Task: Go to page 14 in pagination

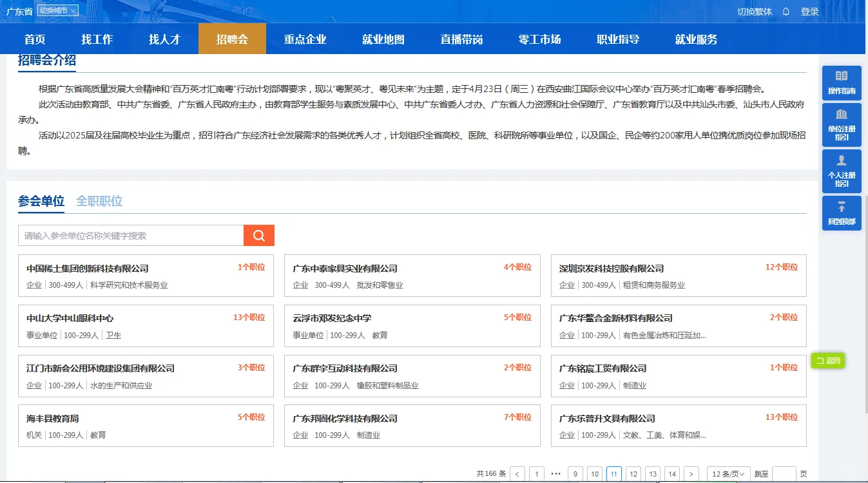Action: tap(672, 473)
